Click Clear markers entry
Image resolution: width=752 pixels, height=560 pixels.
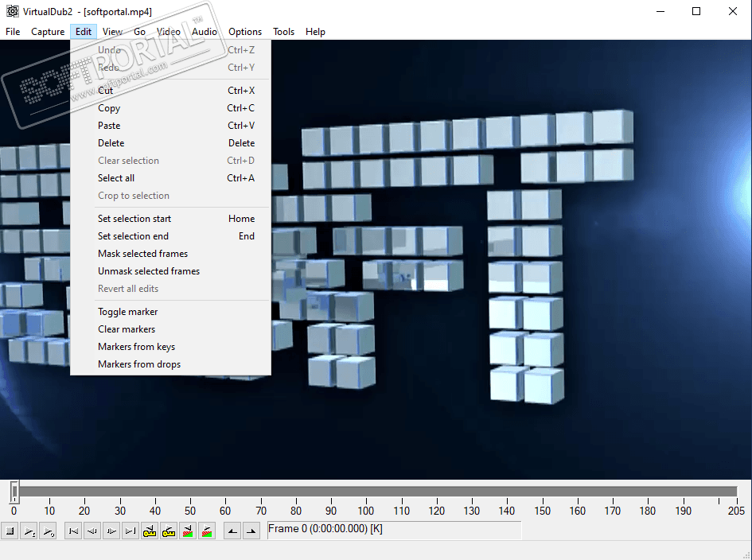point(170,329)
